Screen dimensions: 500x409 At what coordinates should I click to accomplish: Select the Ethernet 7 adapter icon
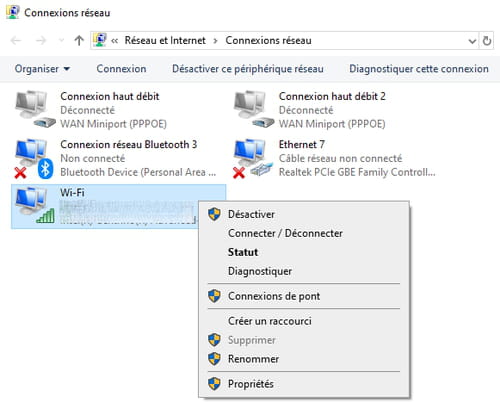tap(253, 158)
